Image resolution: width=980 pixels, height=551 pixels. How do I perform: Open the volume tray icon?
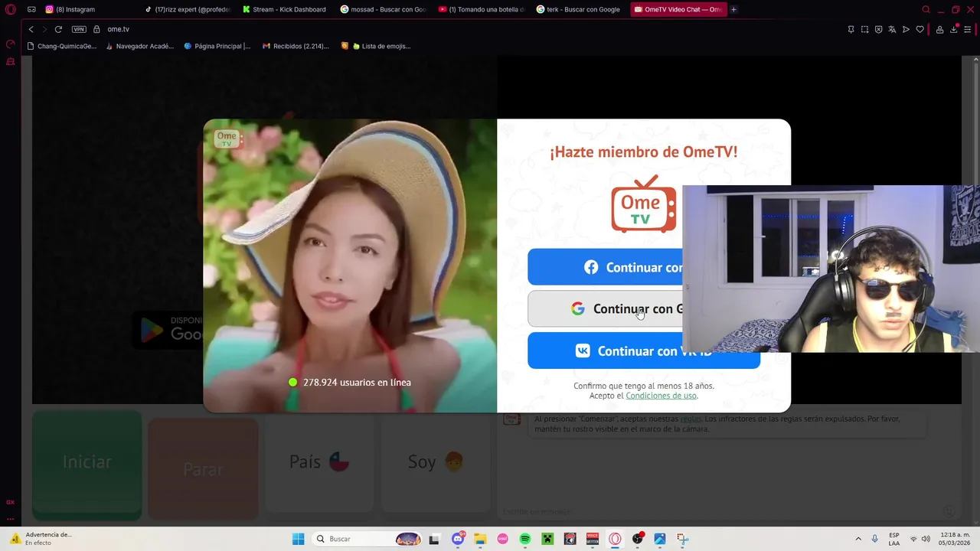[926, 539]
